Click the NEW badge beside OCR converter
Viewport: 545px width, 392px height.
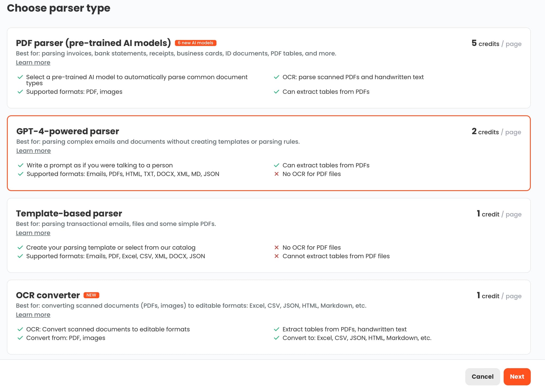pos(91,295)
